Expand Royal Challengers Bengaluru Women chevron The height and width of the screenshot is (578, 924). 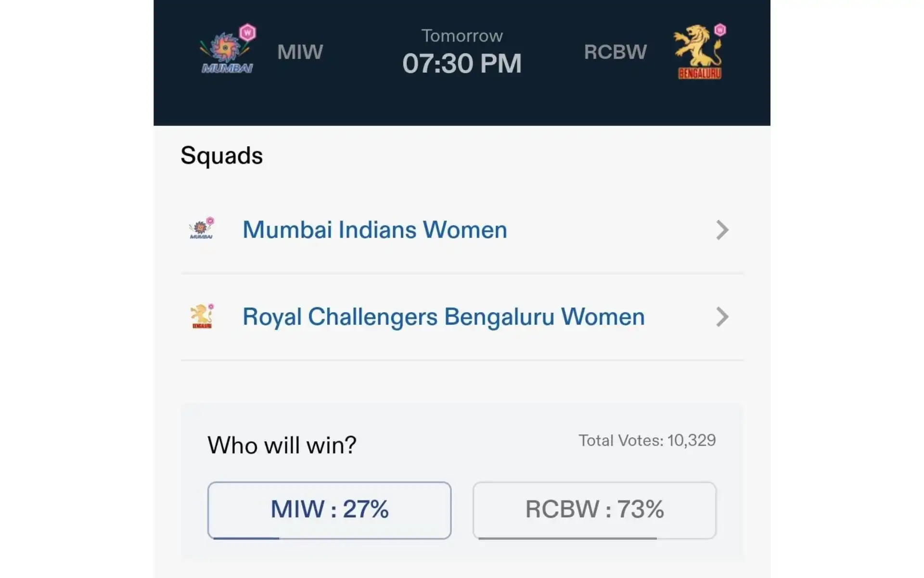pyautogui.click(x=722, y=316)
